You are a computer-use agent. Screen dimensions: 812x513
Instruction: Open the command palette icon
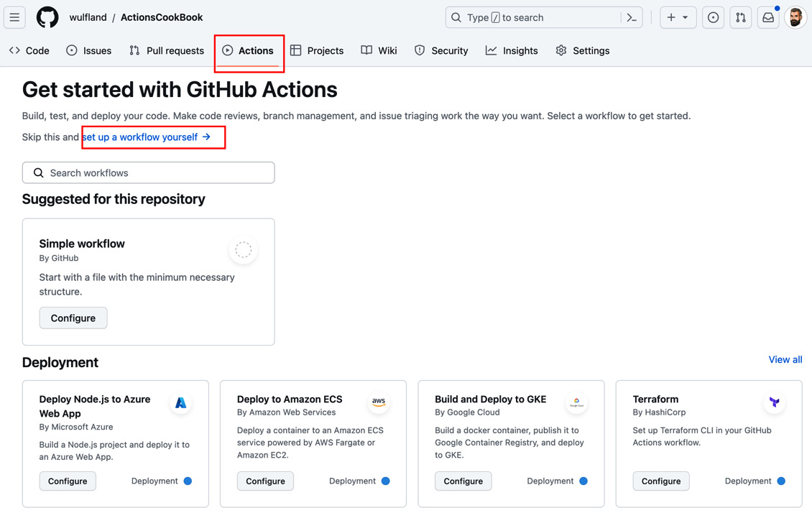(x=631, y=17)
